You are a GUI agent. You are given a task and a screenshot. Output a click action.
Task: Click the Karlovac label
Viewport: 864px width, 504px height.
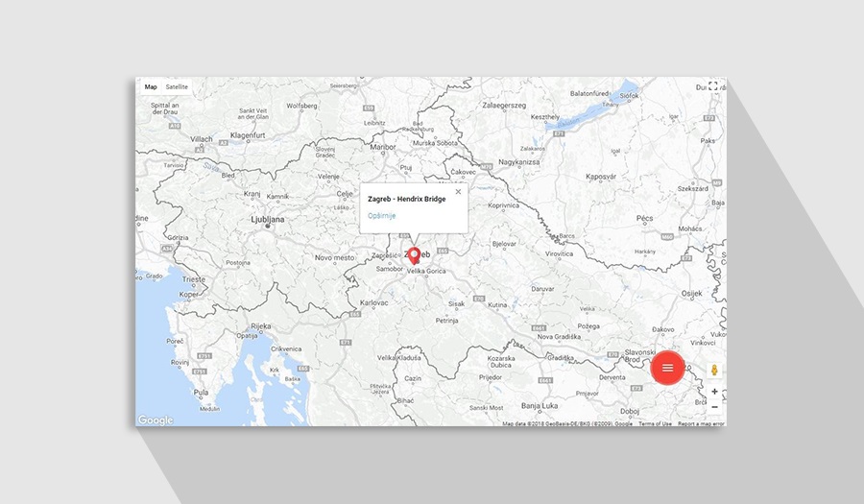[x=374, y=303]
